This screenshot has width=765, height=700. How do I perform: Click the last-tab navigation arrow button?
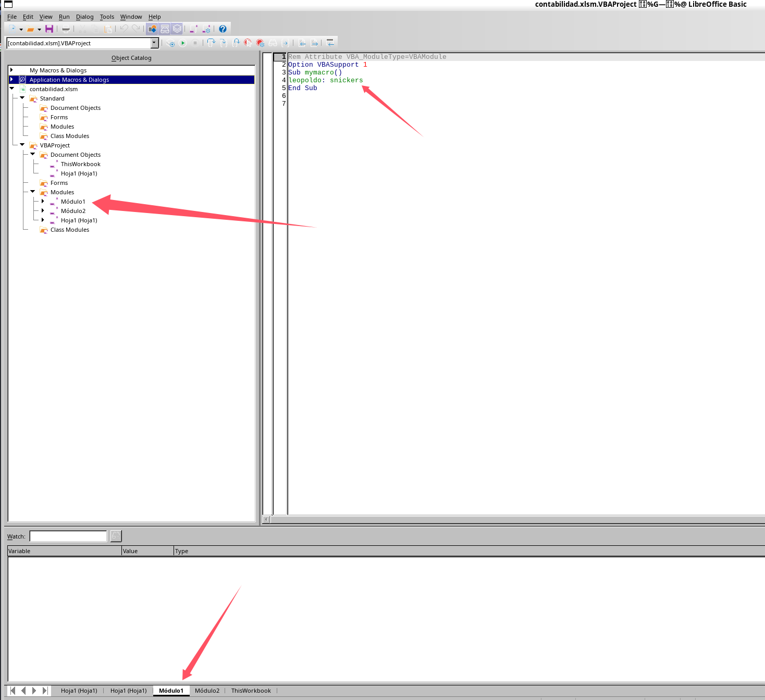45,691
